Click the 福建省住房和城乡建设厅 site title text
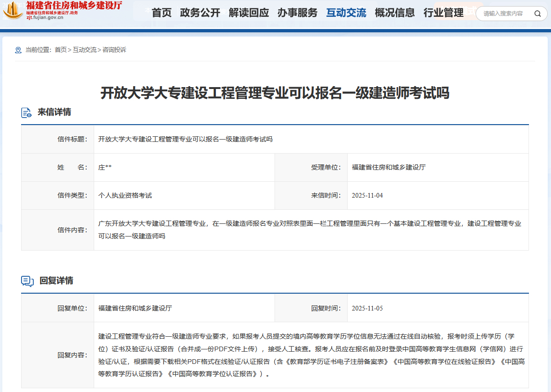This screenshot has width=551, height=392. click(74, 6)
